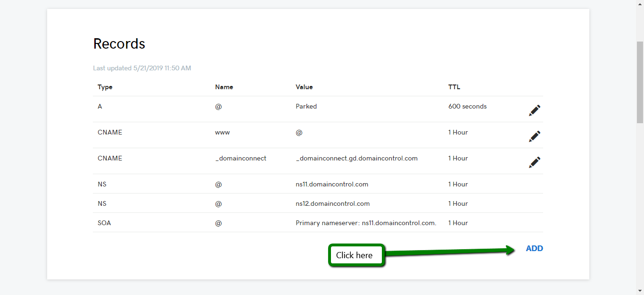Select the ns12.domaincontrol.com NS record row
The image size is (644, 295).
pos(332,203)
